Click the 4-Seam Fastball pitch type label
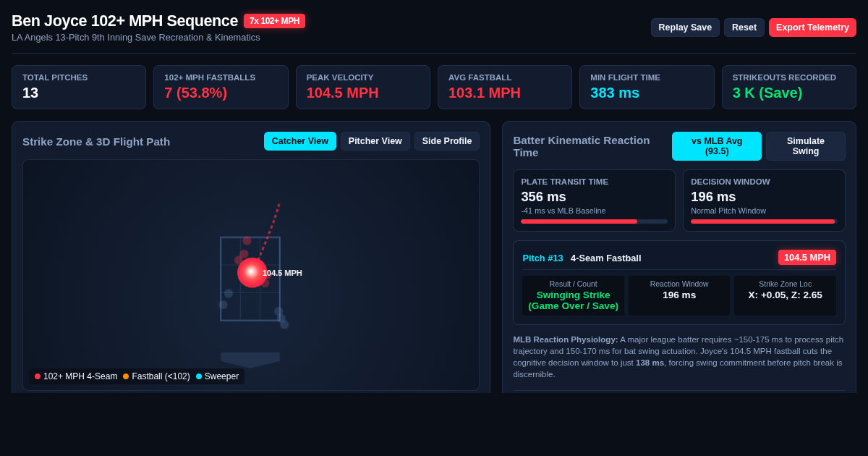Screen dimensions: 868x456 (605, 258)
